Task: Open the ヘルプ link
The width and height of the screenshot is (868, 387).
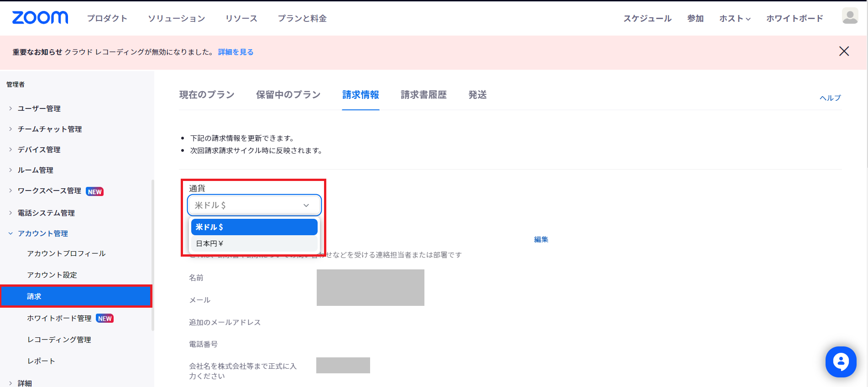Action: click(x=830, y=98)
